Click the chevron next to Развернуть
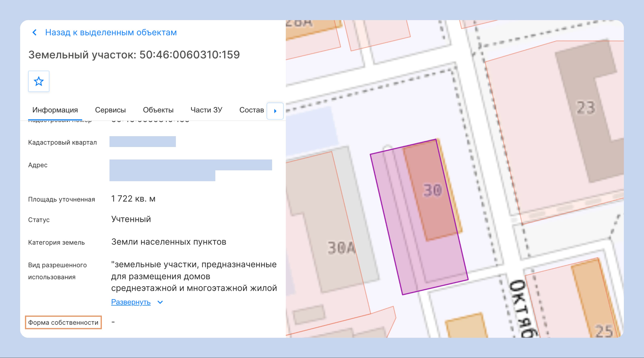 pyautogui.click(x=160, y=302)
